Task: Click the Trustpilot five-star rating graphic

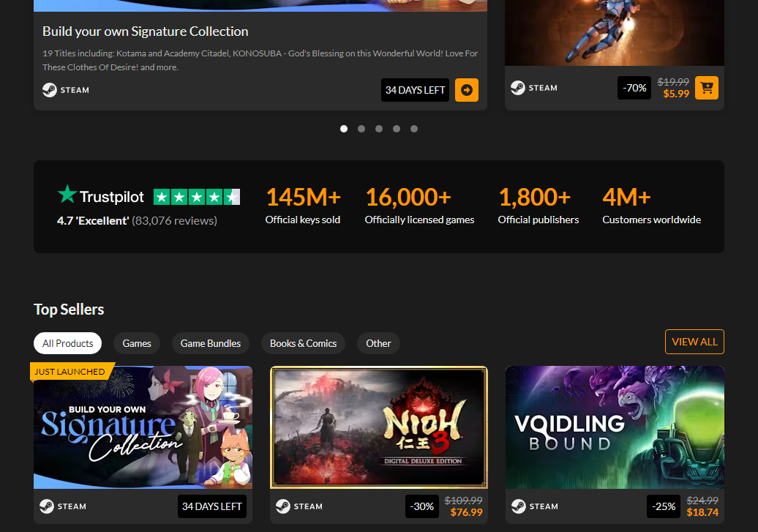Action: pyautogui.click(x=197, y=197)
